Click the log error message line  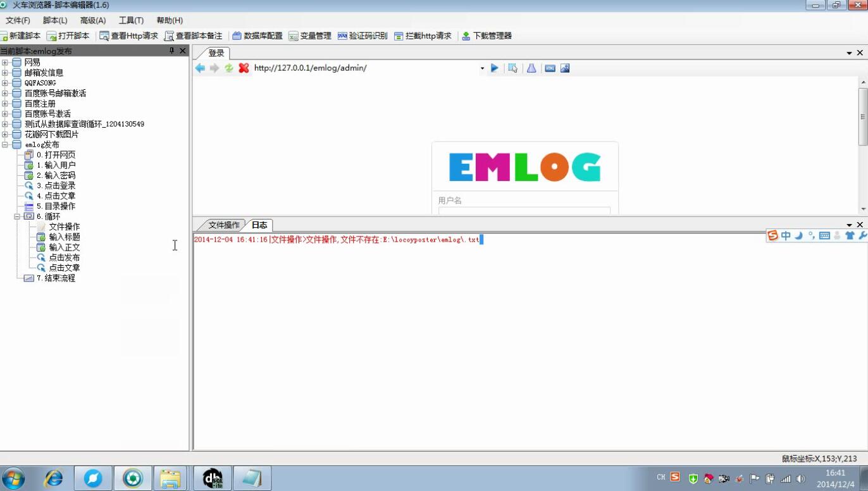pos(337,240)
